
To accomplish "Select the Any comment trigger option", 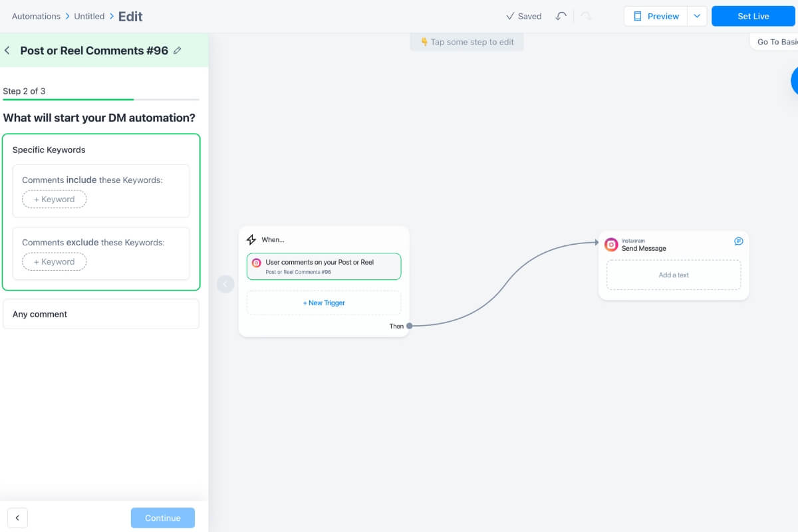I will 101,313.
